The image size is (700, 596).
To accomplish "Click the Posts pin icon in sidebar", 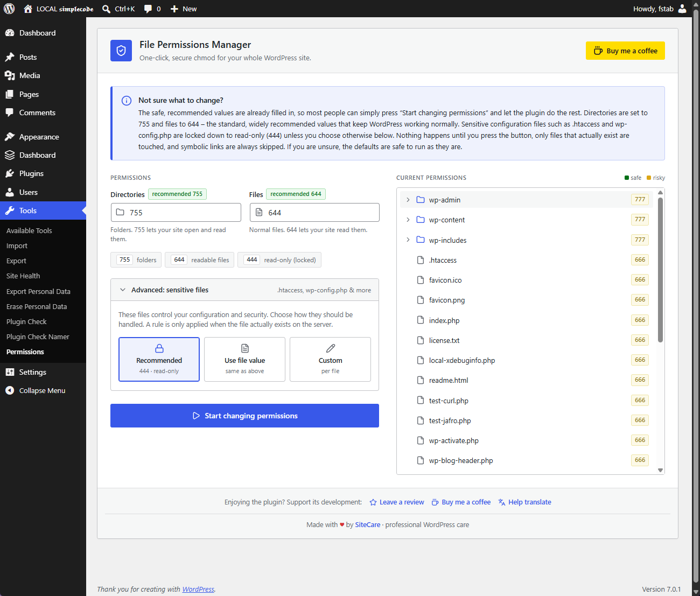I will pos(10,57).
